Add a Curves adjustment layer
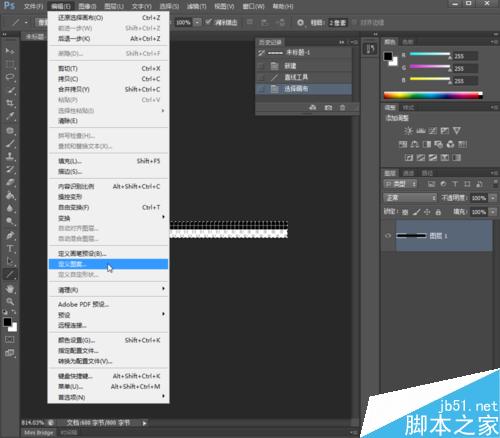The height and width of the screenshot is (438, 500). pos(433,131)
